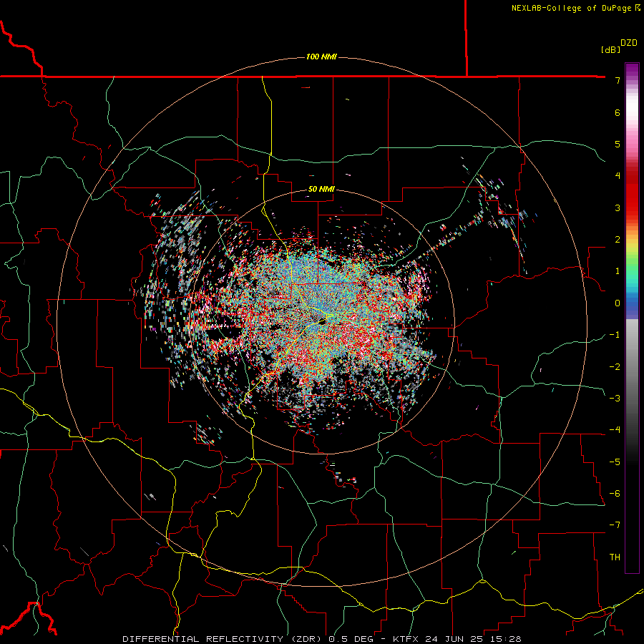Click the 15:28 timestamp text
The height and width of the screenshot is (644, 644).
[x=506, y=639]
